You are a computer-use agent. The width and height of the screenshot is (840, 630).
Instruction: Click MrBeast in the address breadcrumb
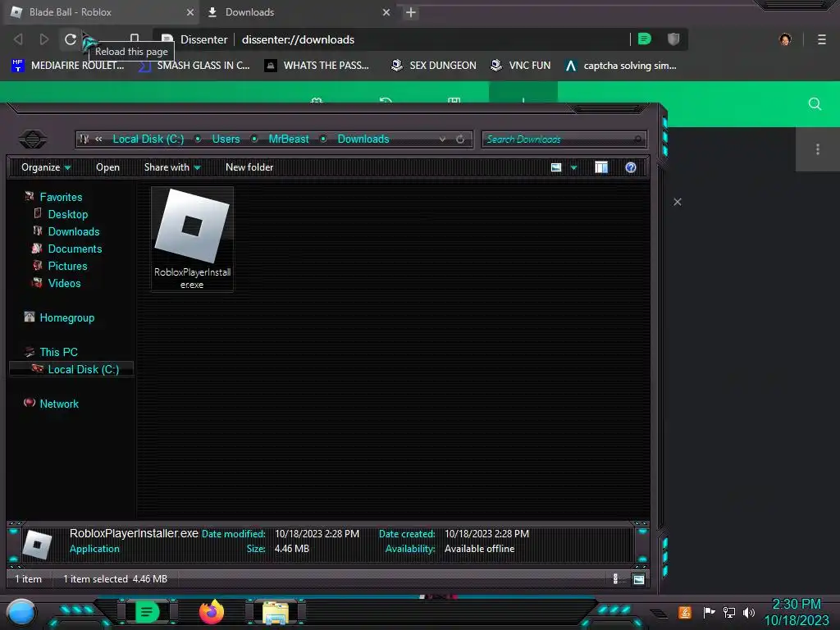point(289,139)
